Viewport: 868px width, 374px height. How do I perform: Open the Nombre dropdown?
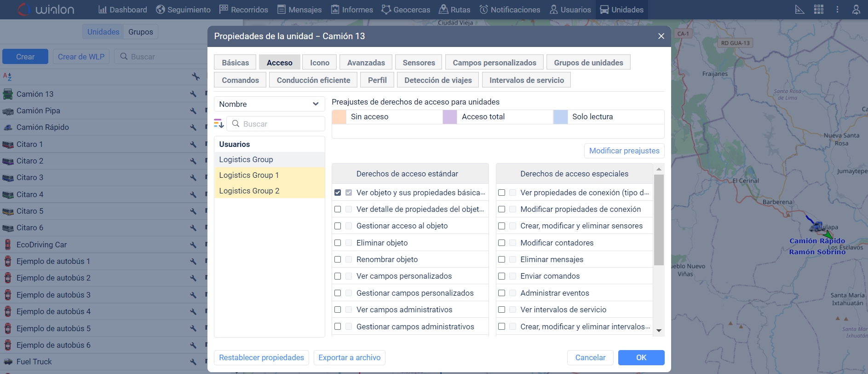pyautogui.click(x=269, y=104)
